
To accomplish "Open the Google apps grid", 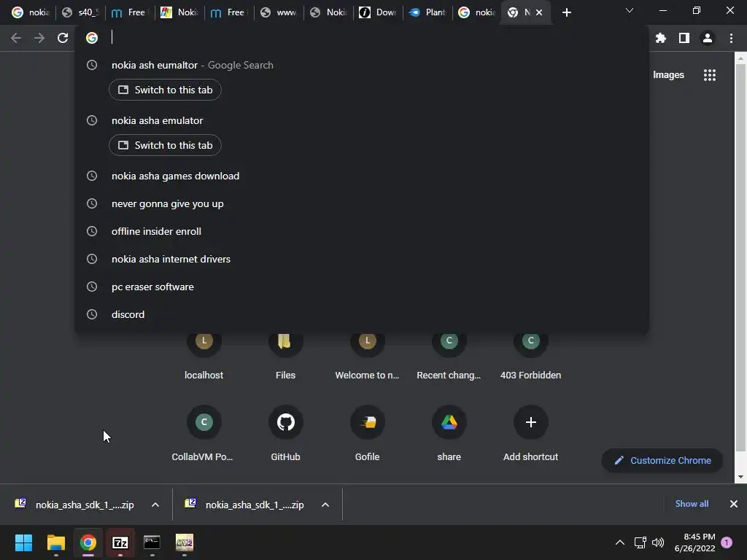I will 710,75.
